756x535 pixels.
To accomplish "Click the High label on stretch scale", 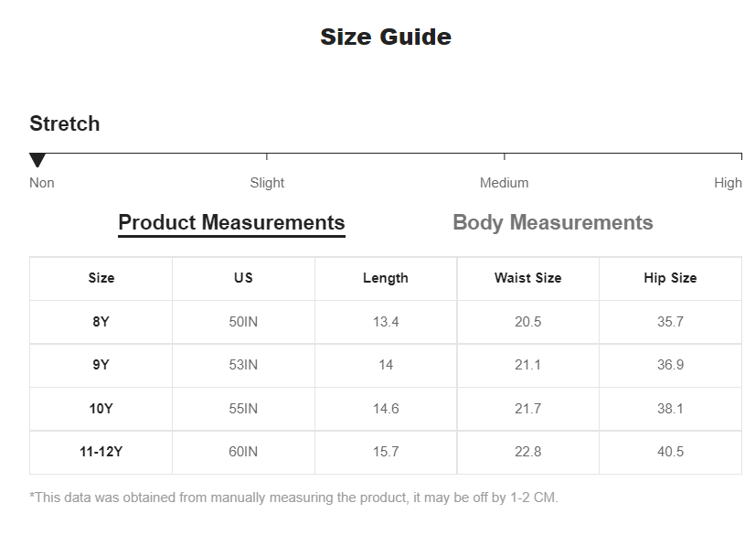I will pos(728,183).
